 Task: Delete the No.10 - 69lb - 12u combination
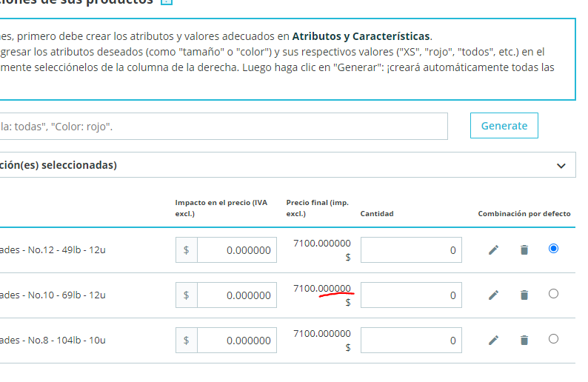(x=524, y=295)
